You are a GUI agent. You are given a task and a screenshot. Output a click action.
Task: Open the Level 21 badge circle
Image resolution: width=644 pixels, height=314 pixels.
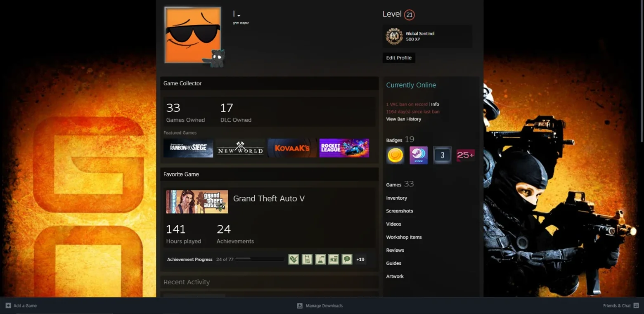409,15
